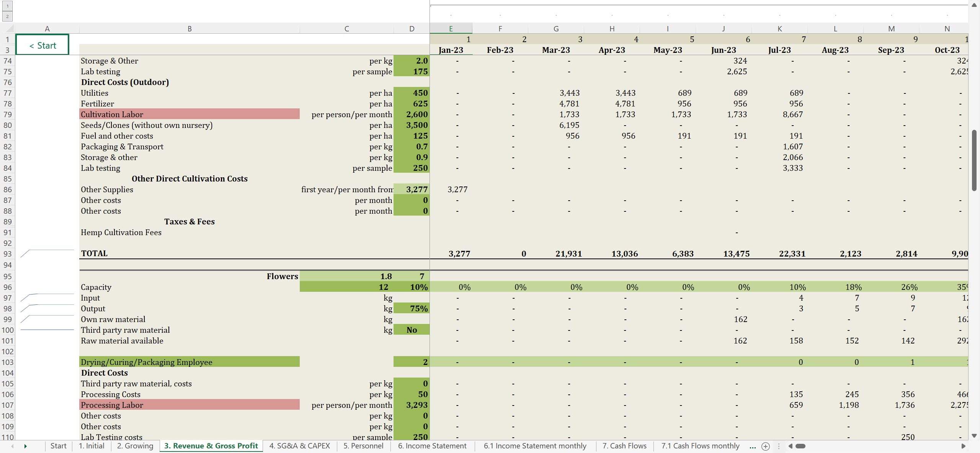This screenshot has width=980, height=453.
Task: Click the next sheet navigation arrow
Action: pos(25,446)
